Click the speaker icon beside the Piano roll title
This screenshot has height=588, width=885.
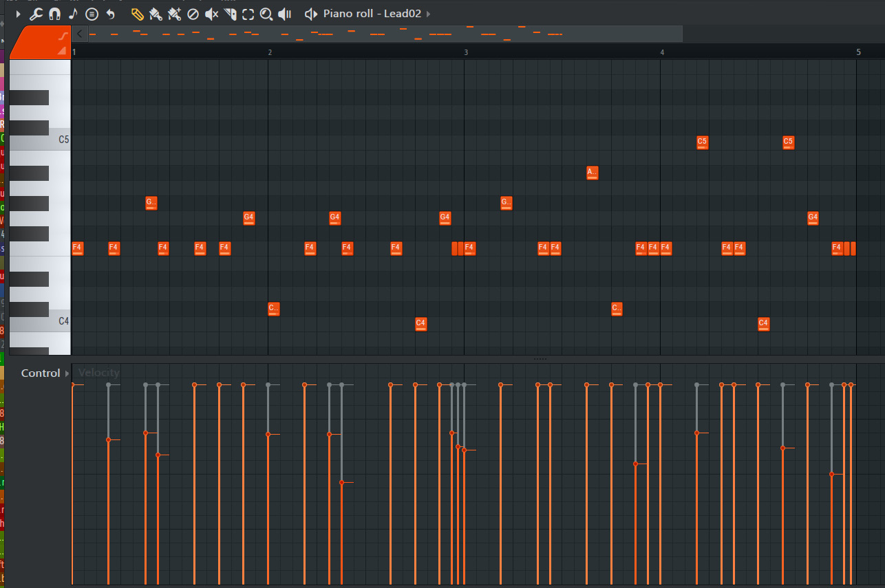(x=311, y=14)
